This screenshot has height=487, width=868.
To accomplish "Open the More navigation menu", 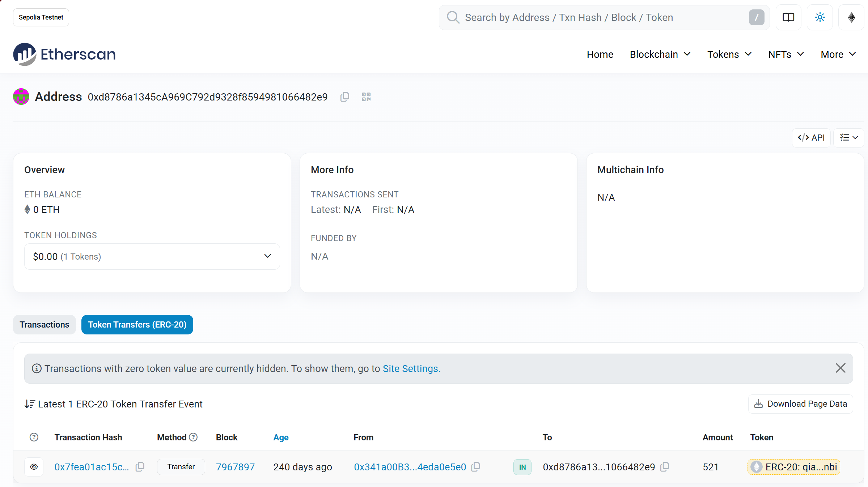I will 838,54.
